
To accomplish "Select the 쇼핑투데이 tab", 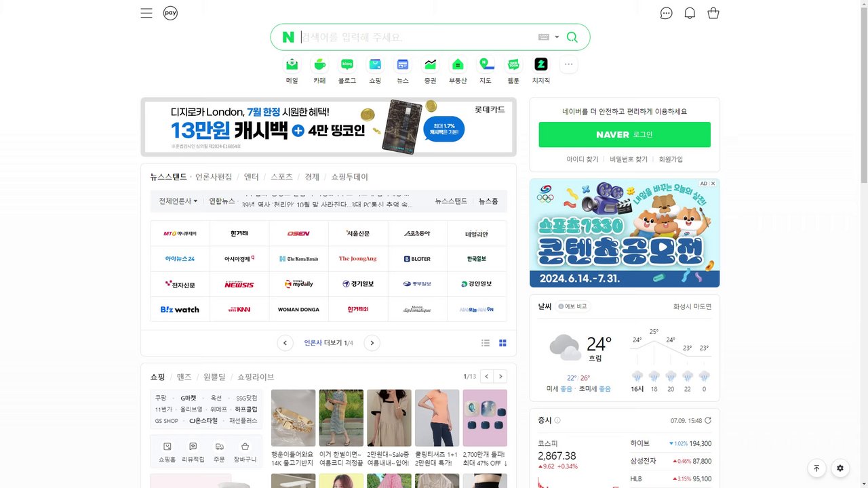I will 350,177.
